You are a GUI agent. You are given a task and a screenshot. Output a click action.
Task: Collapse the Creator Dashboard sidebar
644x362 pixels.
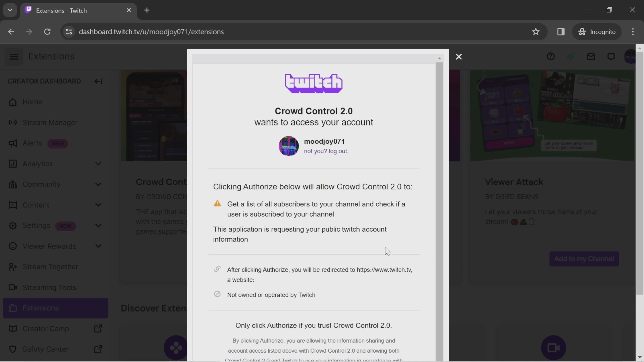[98, 81]
